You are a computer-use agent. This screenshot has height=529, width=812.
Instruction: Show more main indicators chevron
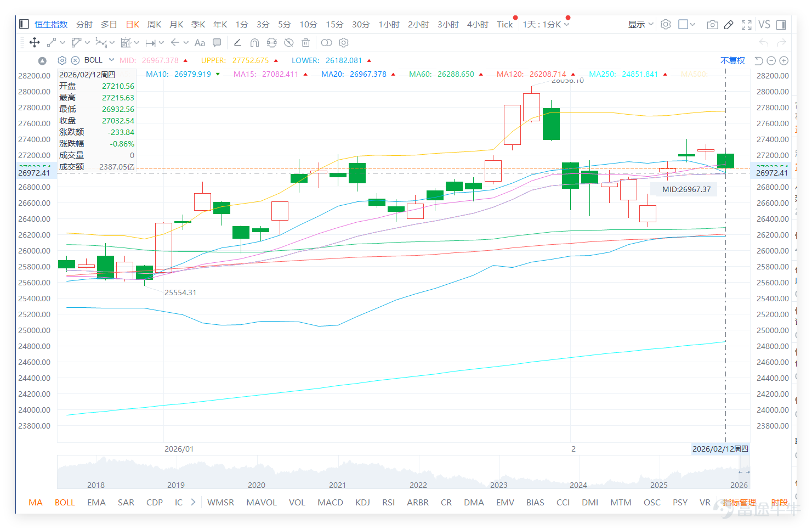[x=193, y=502]
